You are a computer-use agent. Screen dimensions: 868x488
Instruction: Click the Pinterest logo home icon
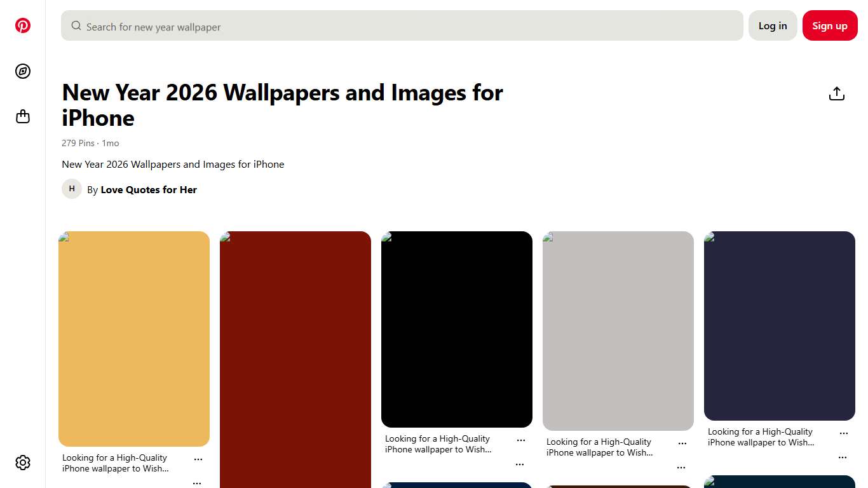click(23, 25)
